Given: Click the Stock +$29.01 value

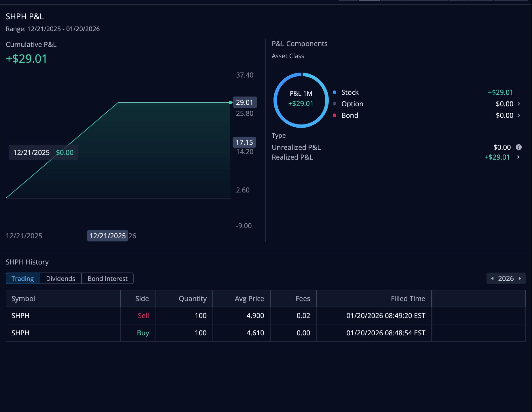Looking at the screenshot, I should [x=500, y=92].
